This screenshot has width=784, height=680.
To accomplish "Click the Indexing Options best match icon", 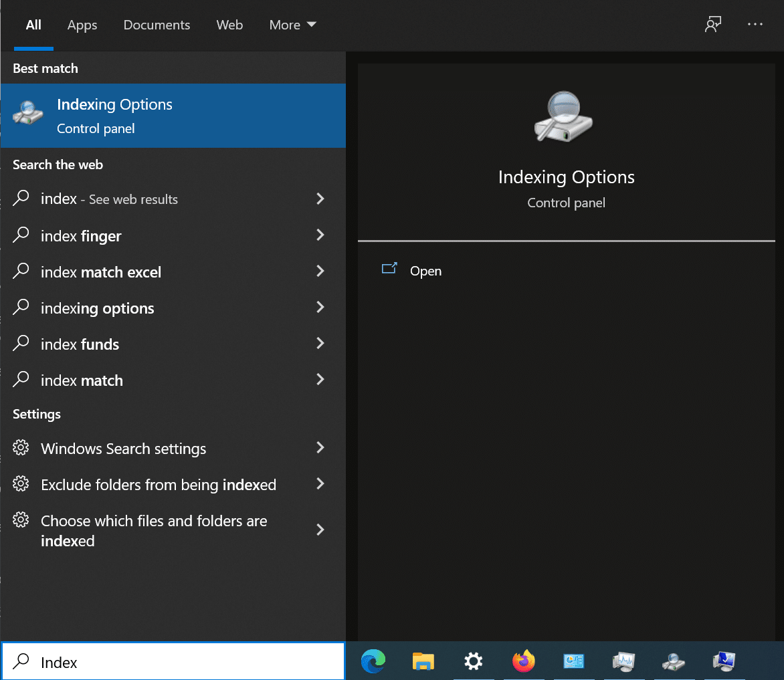I will pyautogui.click(x=28, y=112).
